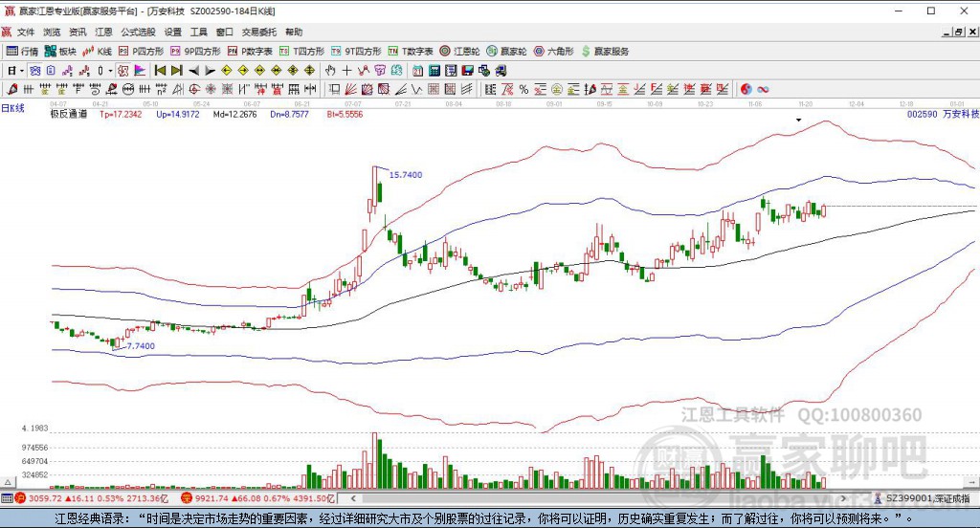Viewport: 980px width, 528px height.
Task: Open the 公式选股 menu
Action: click(x=138, y=32)
